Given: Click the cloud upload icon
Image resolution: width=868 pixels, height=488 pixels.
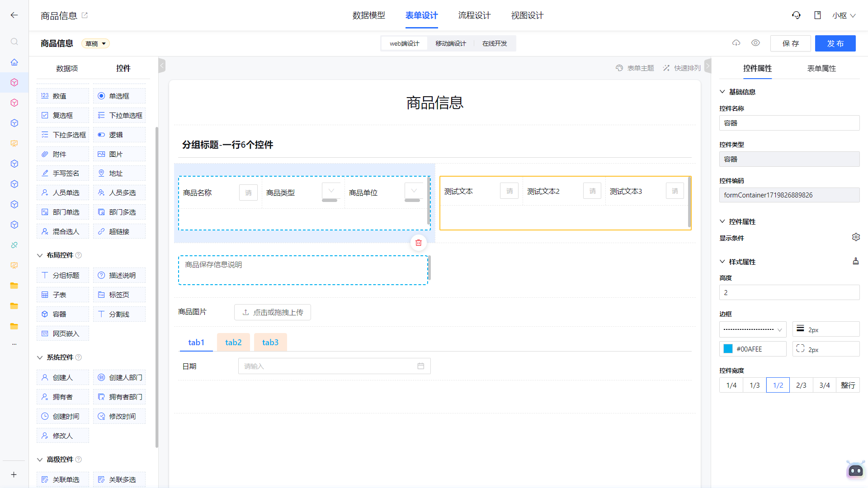Looking at the screenshot, I should click(x=736, y=43).
